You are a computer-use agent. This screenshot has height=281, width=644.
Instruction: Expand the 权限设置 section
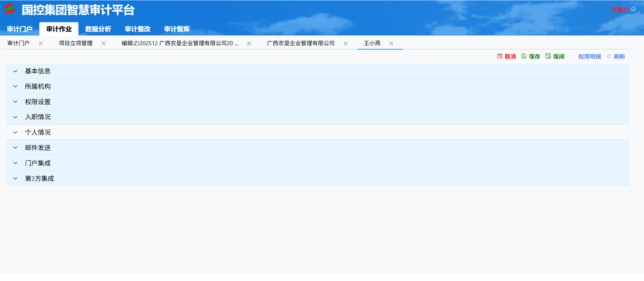point(15,102)
